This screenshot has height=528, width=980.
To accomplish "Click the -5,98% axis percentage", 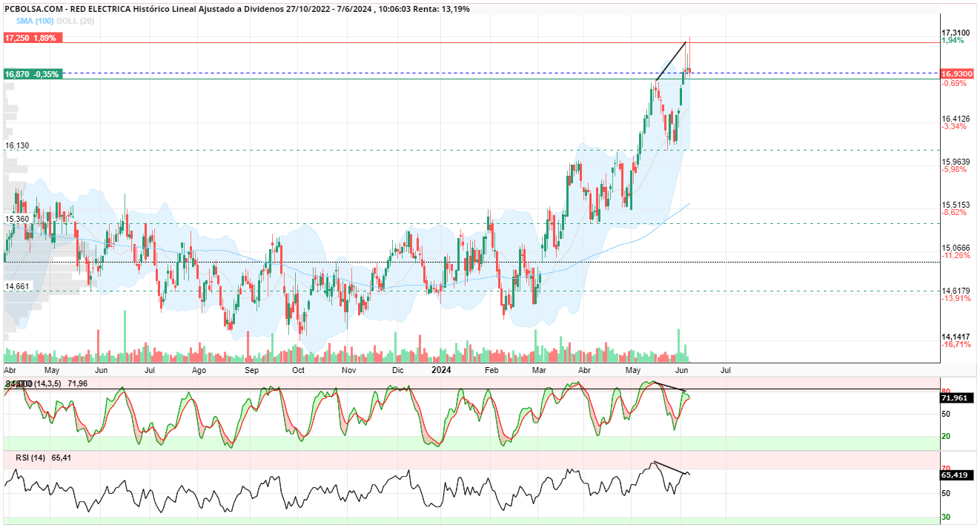I will point(953,169).
